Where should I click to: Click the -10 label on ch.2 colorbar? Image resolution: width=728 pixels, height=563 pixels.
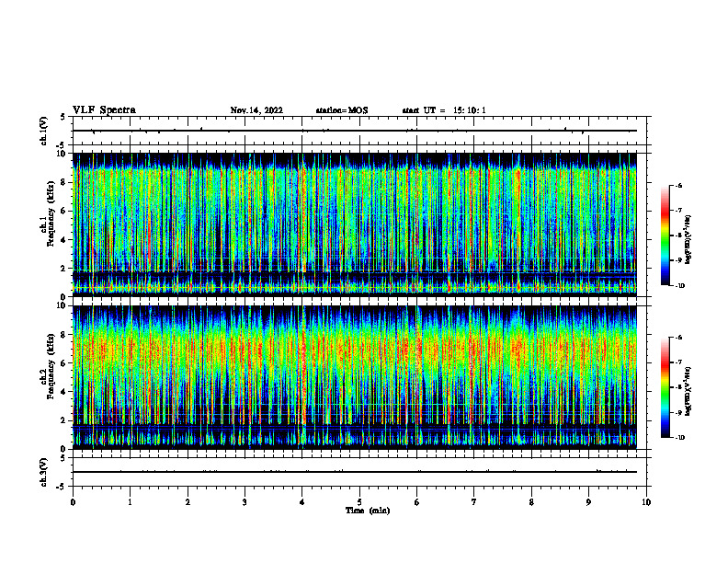click(679, 438)
